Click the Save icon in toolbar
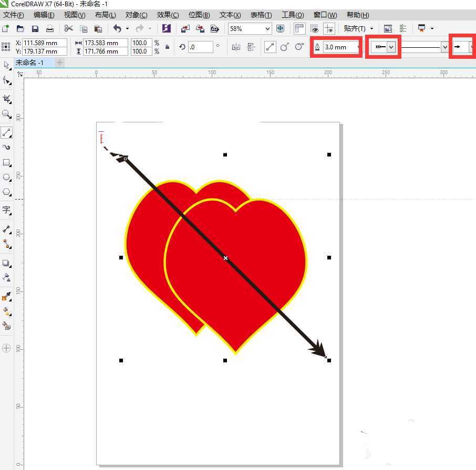 coord(35,28)
